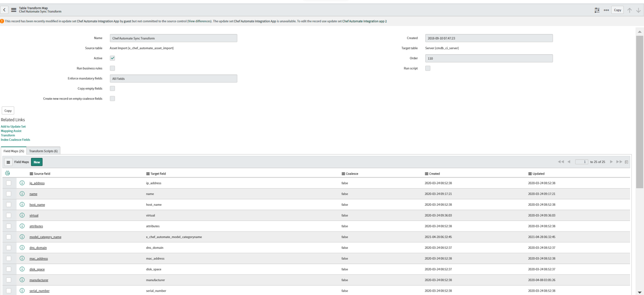Uncheck the Active checkbox

point(112,58)
